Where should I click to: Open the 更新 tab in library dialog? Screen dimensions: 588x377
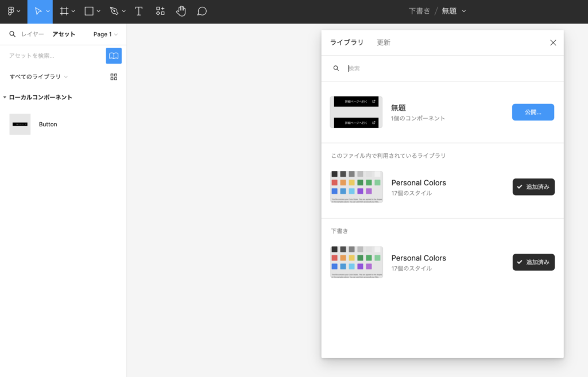click(x=383, y=42)
